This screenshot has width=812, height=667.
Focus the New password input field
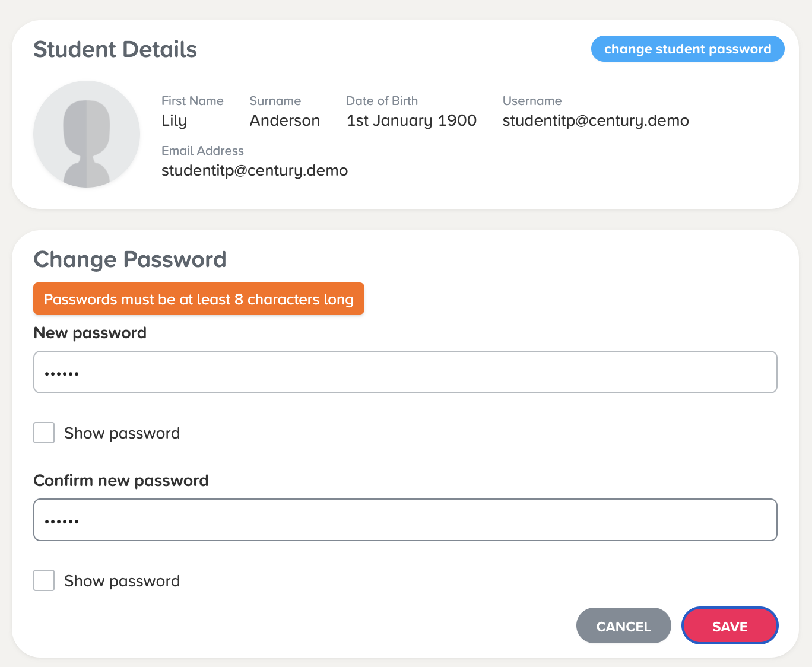click(405, 372)
